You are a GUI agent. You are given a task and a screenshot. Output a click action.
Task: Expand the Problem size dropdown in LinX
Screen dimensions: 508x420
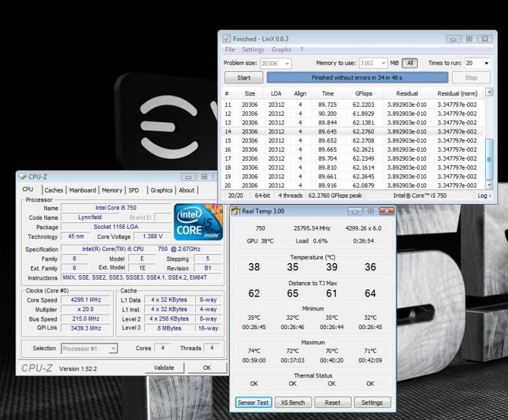[x=287, y=64]
